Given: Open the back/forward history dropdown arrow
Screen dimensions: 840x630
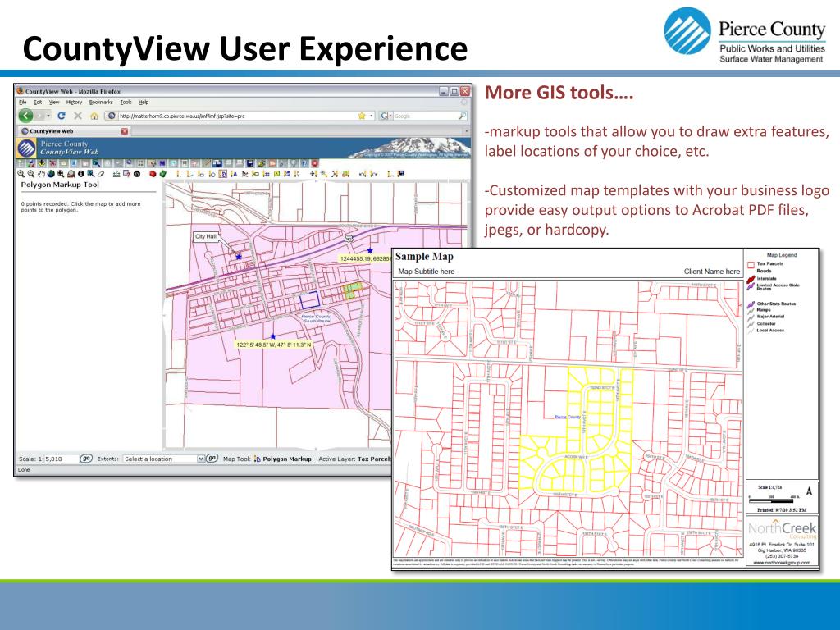Looking at the screenshot, I should coord(48,116).
